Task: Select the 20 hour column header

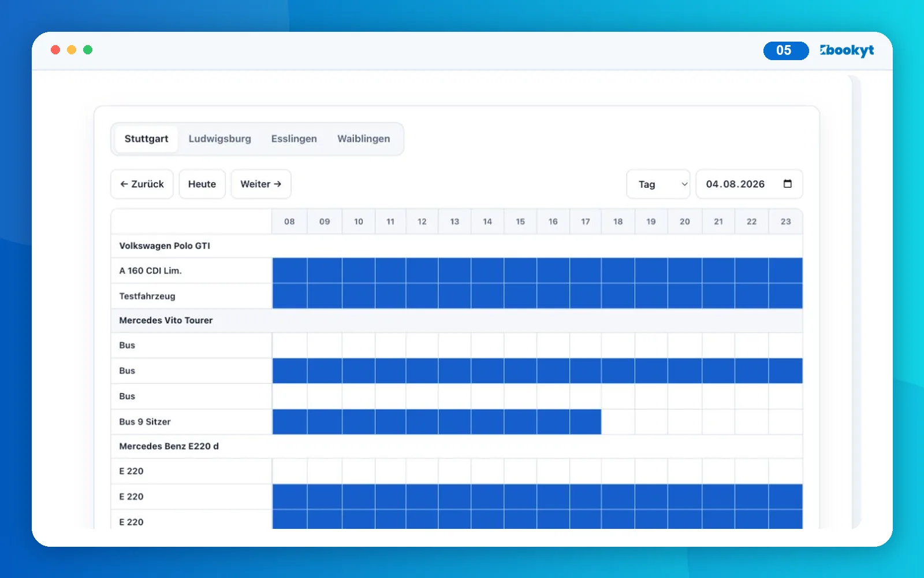Action: [685, 221]
